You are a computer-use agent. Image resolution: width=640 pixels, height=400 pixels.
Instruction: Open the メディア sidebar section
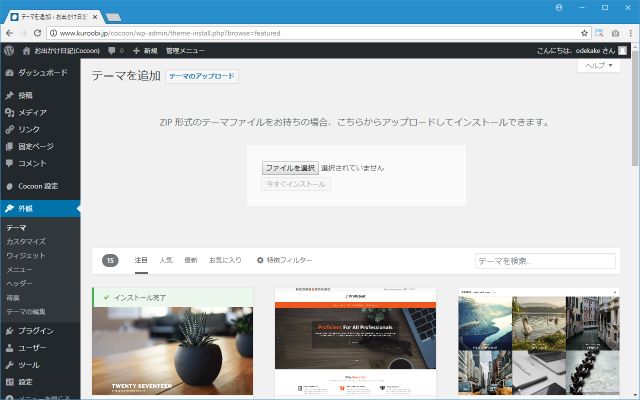tap(32, 112)
